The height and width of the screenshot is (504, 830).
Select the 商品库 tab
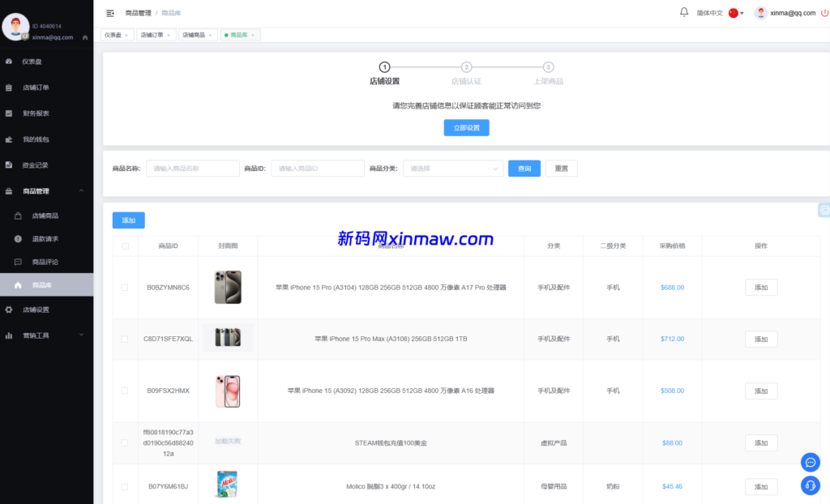point(239,35)
